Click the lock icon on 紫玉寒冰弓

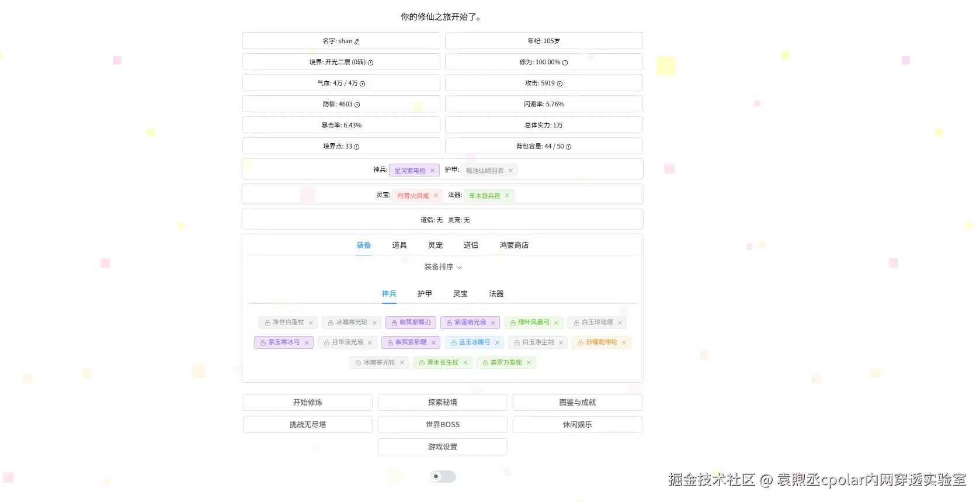point(263,342)
